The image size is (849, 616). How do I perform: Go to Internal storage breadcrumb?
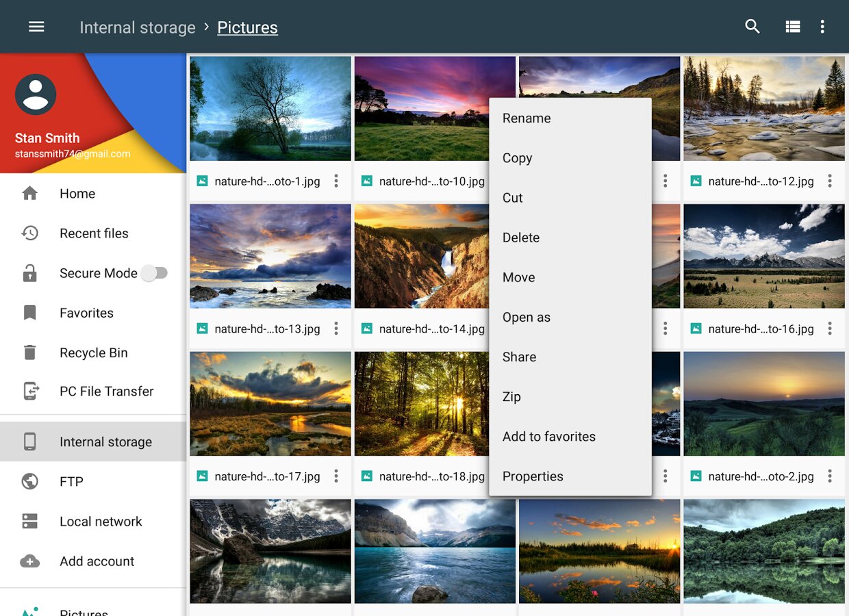[138, 27]
